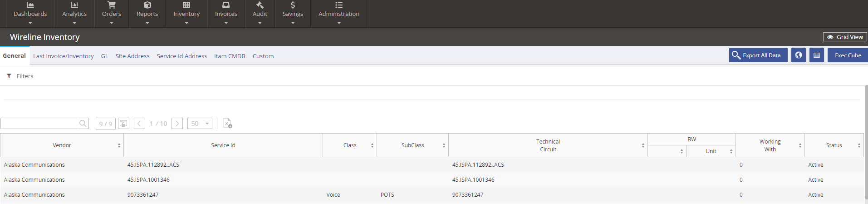This screenshot has width=868, height=204.
Task: Click the BW group header
Action: (691, 139)
